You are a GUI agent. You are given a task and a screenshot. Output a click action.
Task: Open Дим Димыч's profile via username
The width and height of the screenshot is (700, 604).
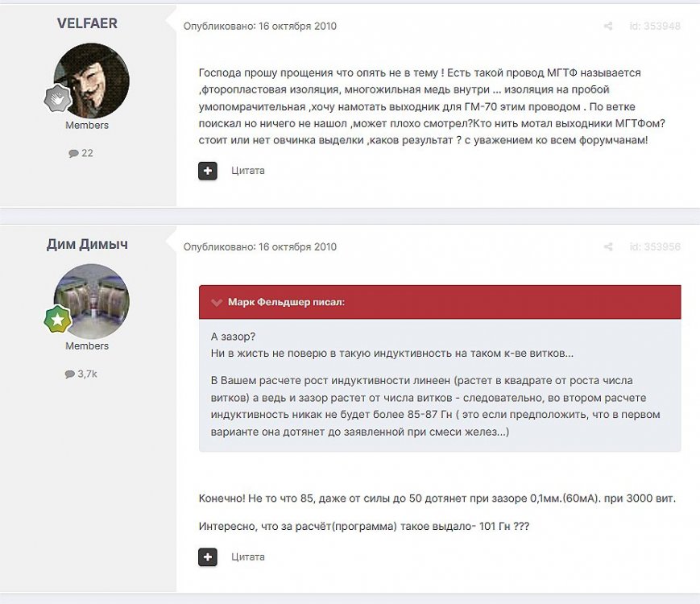(87, 244)
